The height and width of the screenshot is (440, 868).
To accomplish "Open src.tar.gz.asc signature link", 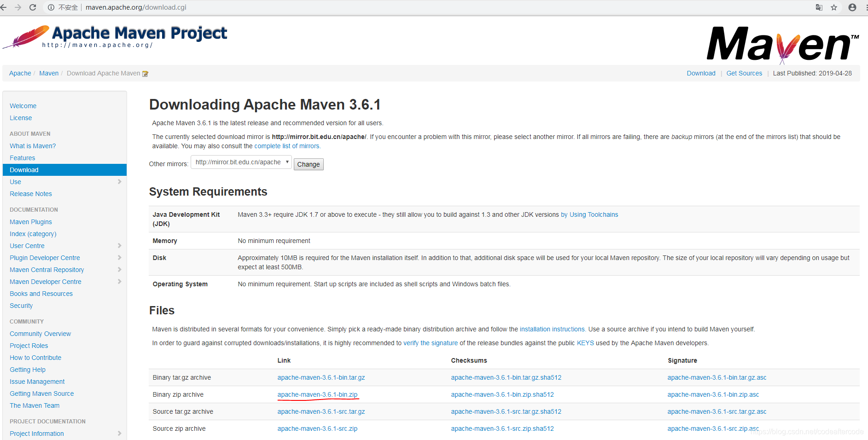I will pyautogui.click(x=717, y=411).
